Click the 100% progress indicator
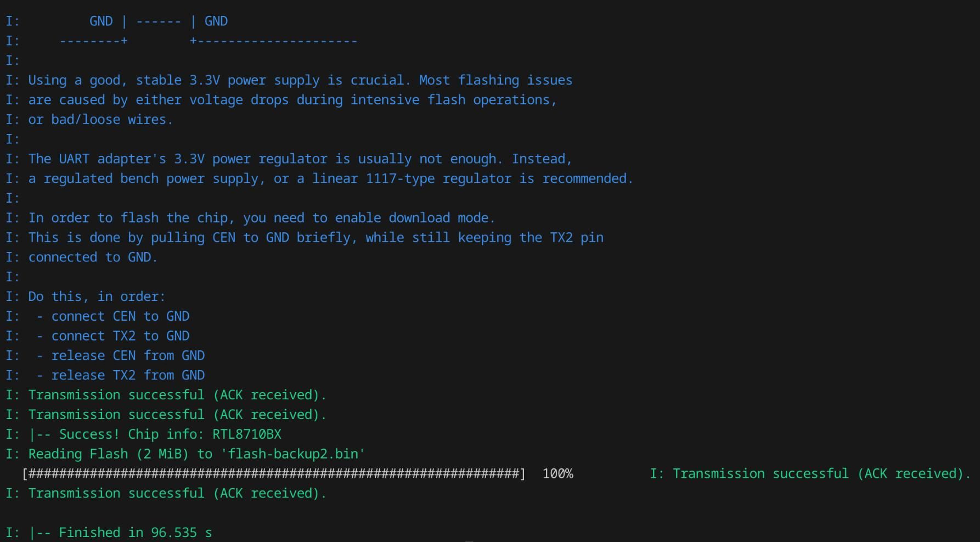 click(557, 474)
